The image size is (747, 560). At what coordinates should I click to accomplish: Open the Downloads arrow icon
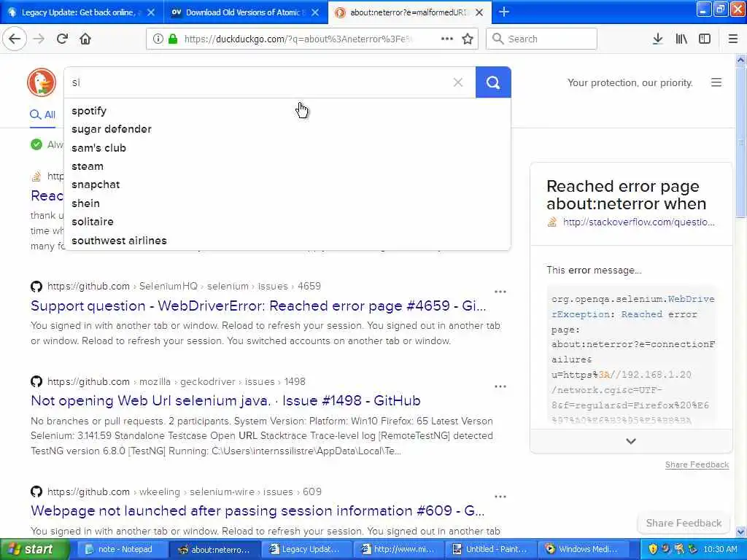coord(657,39)
